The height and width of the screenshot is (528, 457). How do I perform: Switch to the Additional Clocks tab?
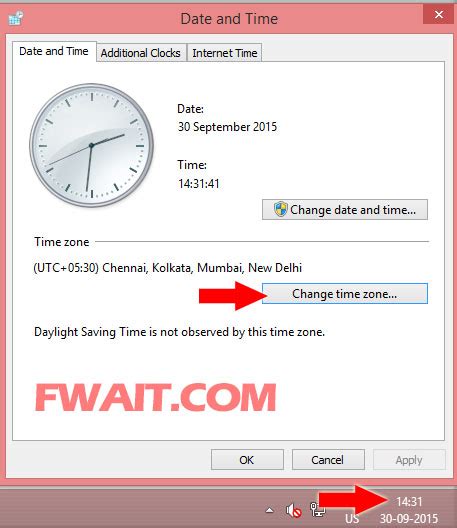tap(141, 53)
